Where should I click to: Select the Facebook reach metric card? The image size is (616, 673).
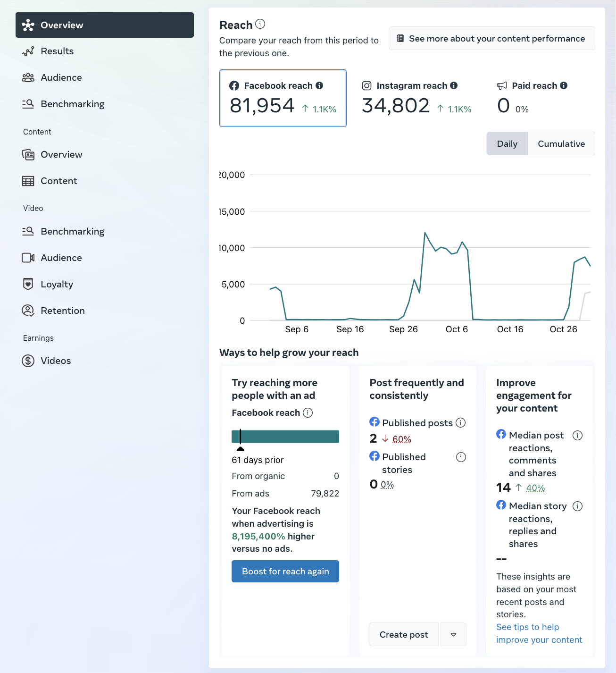pos(283,98)
